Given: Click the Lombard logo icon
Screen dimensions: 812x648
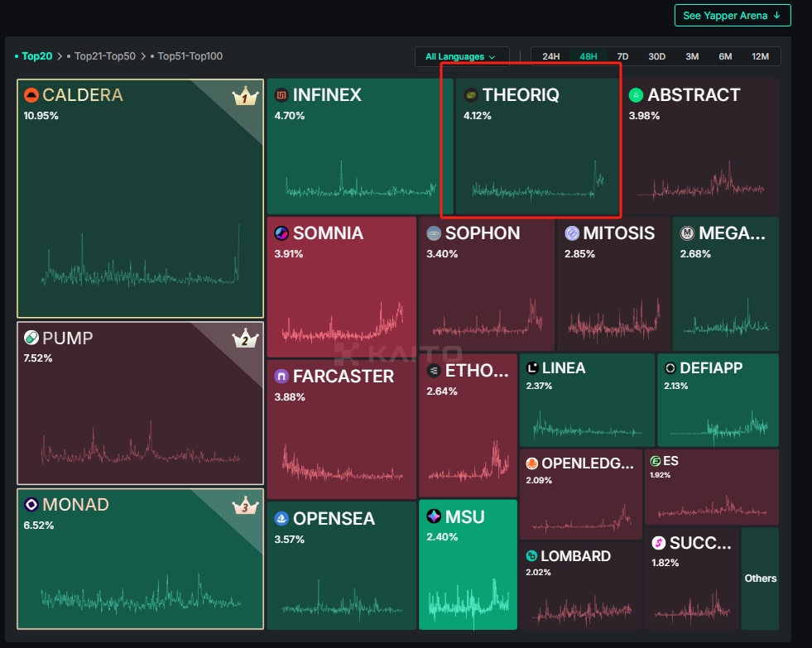Looking at the screenshot, I should tap(531, 556).
